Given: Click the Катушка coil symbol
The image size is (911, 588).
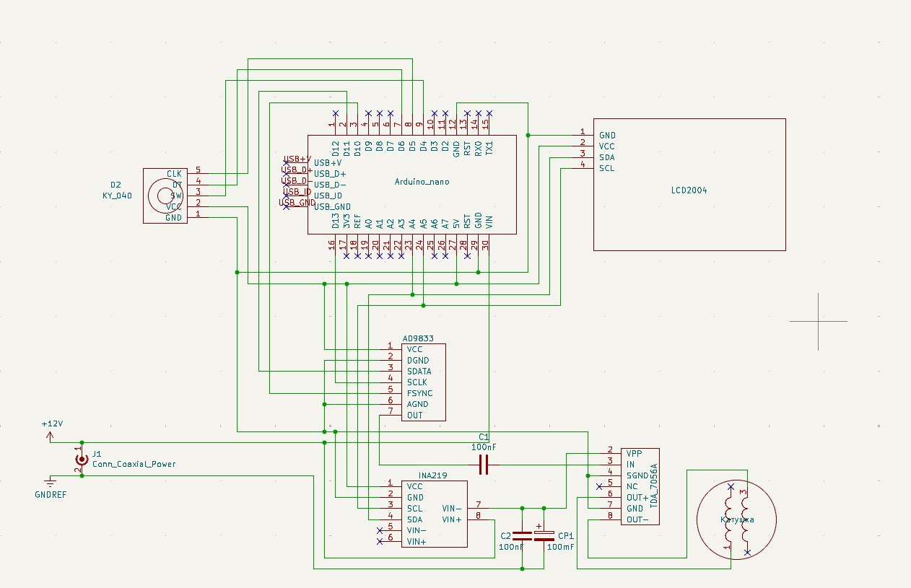Looking at the screenshot, I should coord(736,519).
